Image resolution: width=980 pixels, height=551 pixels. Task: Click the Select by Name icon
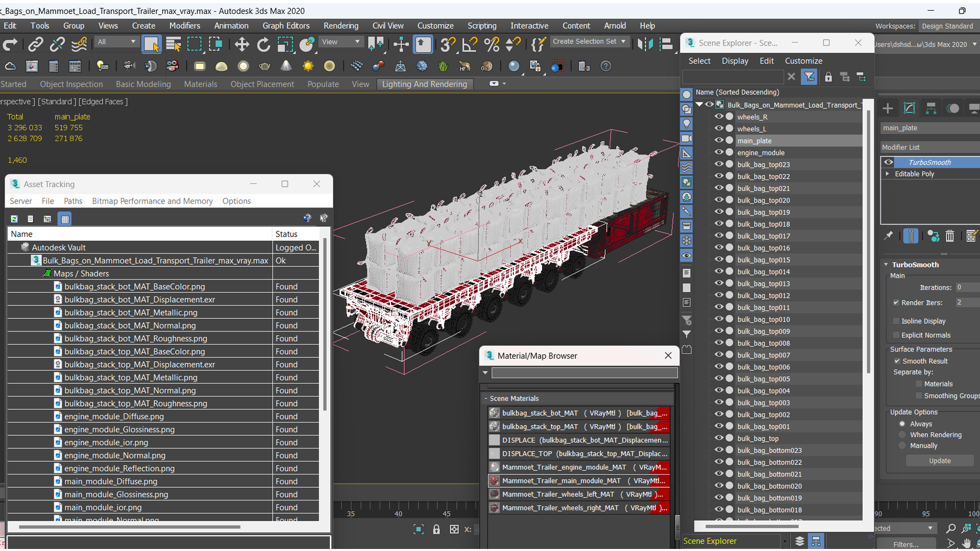(174, 45)
